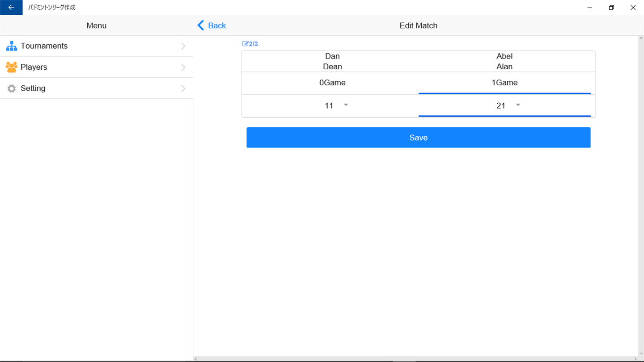
Task: Click the Tournaments hierarchy icon
Action: (12, 46)
